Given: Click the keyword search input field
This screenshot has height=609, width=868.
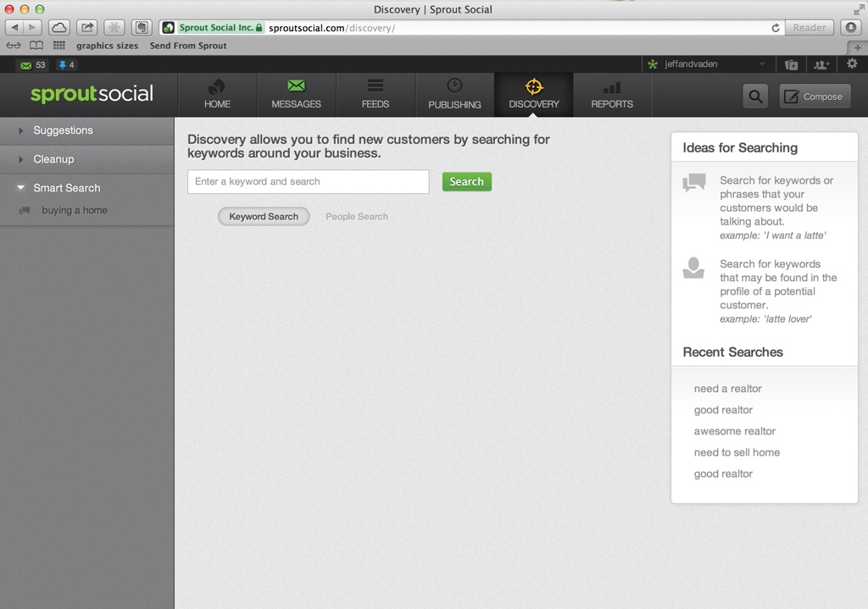Looking at the screenshot, I should (x=309, y=181).
